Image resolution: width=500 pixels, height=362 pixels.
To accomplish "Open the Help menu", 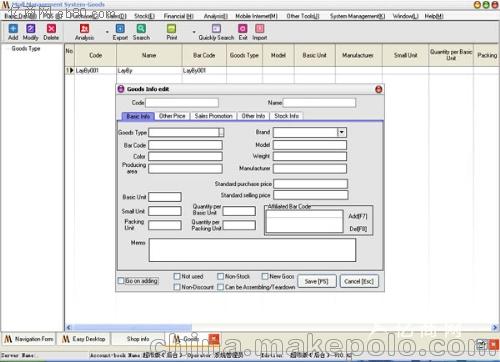I will click(x=434, y=16).
